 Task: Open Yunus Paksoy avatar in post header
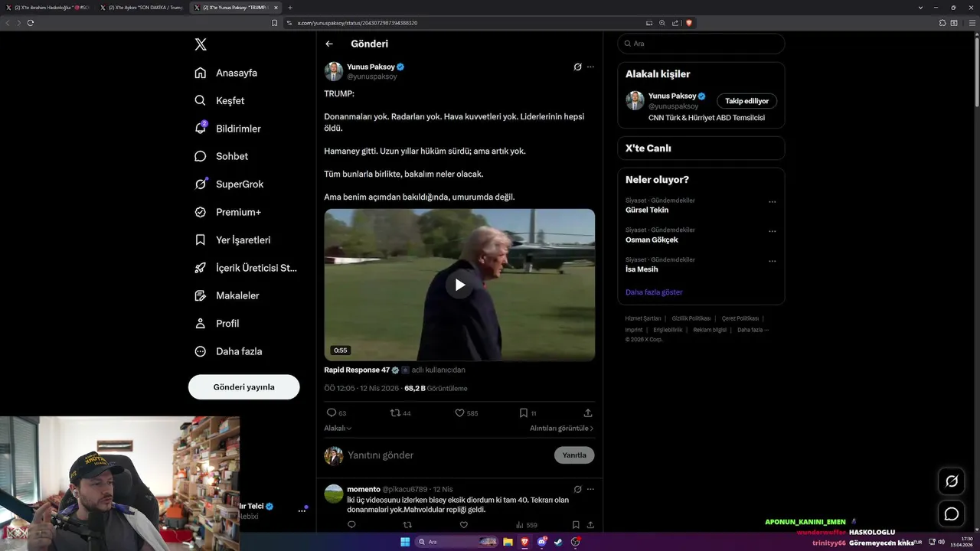333,71
